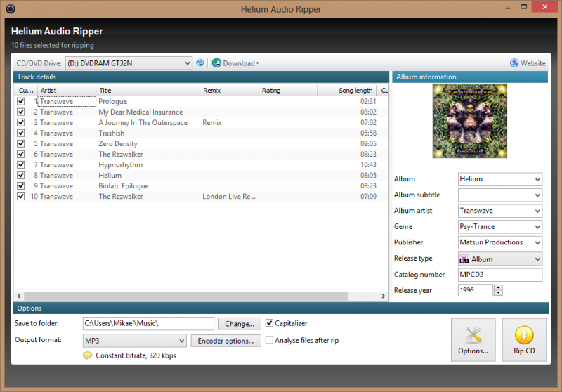Select A Journey In The Outerspace title

[x=143, y=122]
